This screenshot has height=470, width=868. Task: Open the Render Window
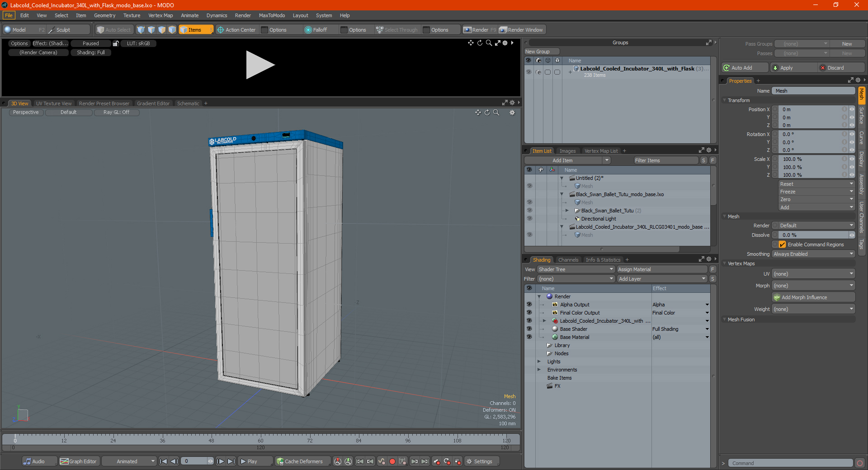click(522, 30)
